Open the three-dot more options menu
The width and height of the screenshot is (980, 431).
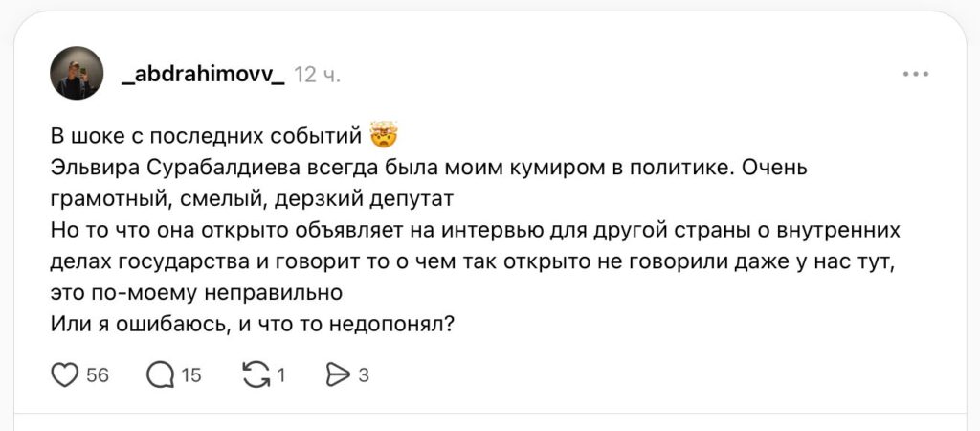(x=916, y=74)
